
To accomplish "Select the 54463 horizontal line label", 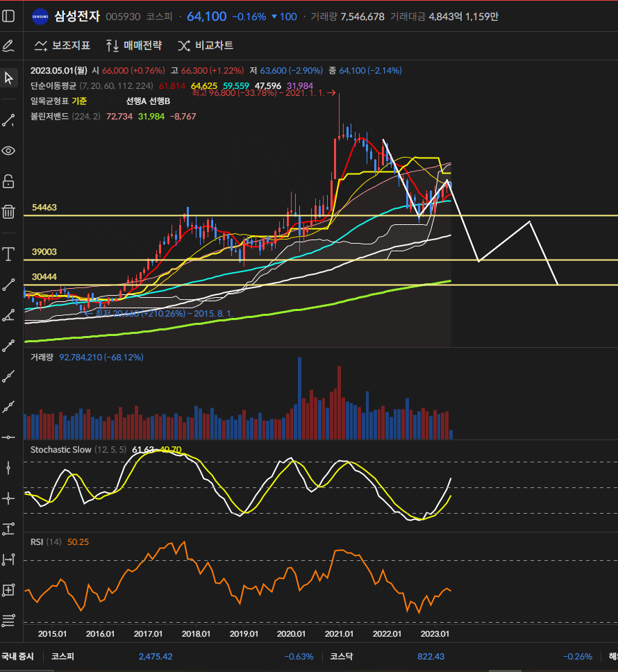I will coord(44,208).
